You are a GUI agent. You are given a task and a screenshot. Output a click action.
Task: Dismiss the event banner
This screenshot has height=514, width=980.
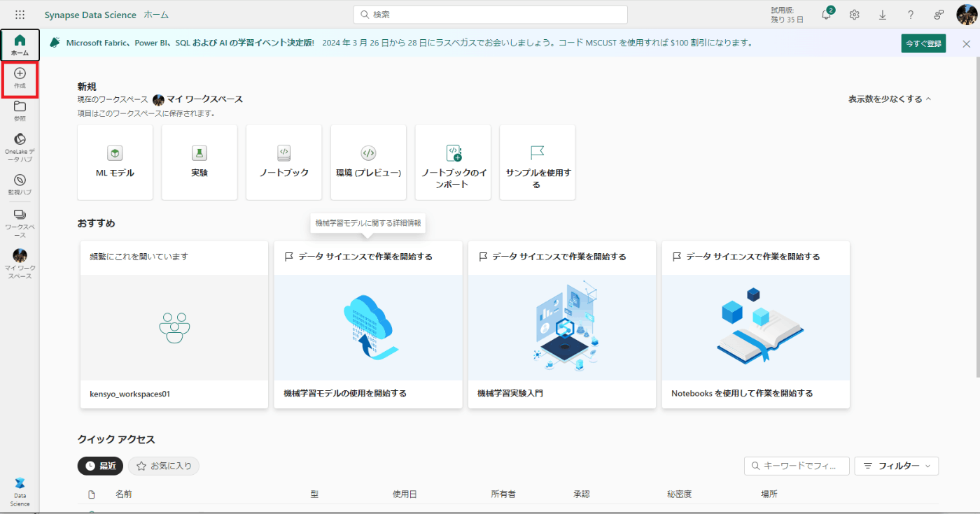[x=966, y=43]
